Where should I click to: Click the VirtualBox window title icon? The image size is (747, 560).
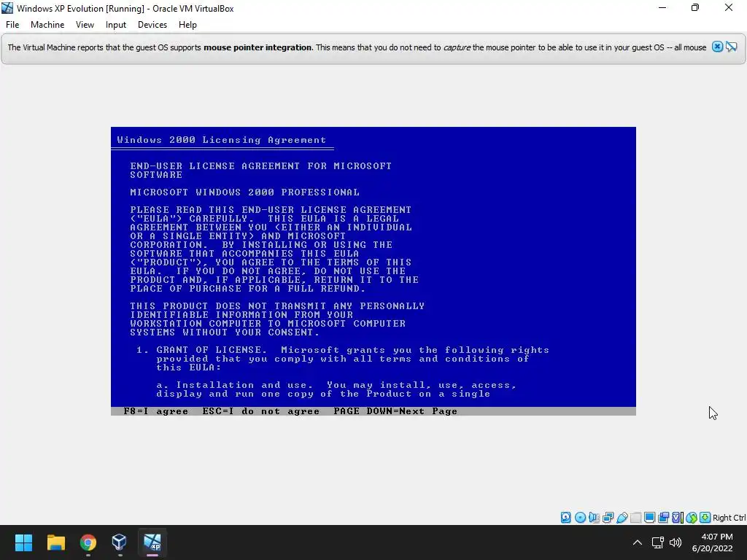pos(7,8)
